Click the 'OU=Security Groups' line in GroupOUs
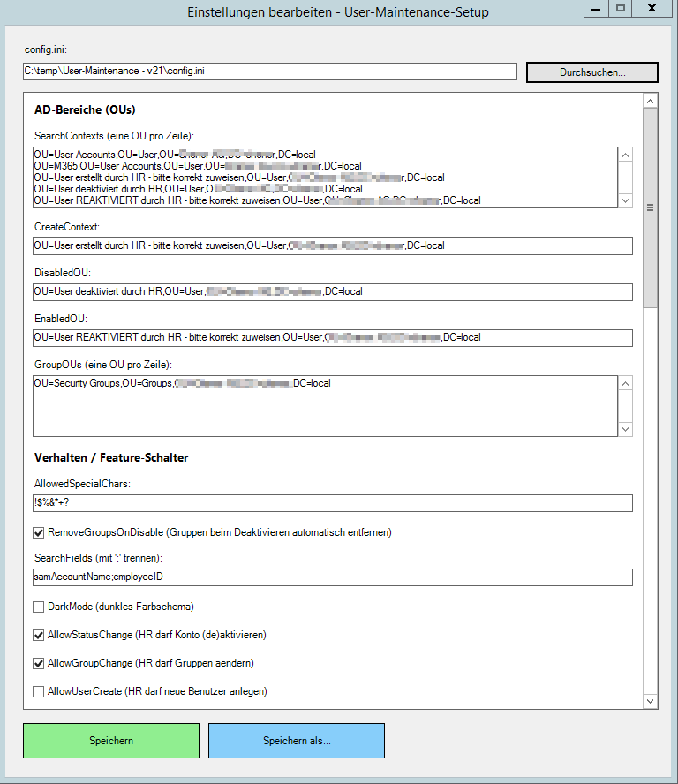Viewport: 678px width, 784px height. click(x=182, y=383)
